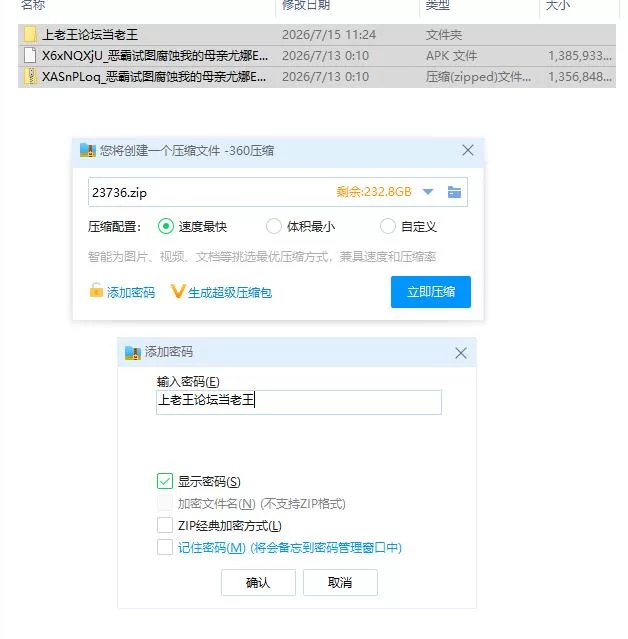This screenshot has height=639, width=628.
Task: Enable 记住密码(M) checkbox
Action: 165,547
